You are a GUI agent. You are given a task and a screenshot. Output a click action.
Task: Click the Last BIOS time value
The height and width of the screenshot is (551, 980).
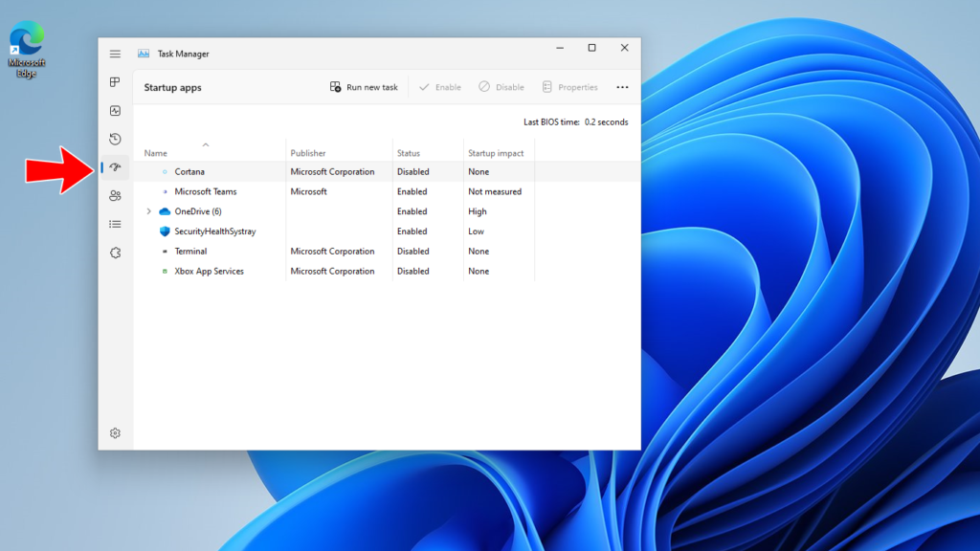(606, 122)
